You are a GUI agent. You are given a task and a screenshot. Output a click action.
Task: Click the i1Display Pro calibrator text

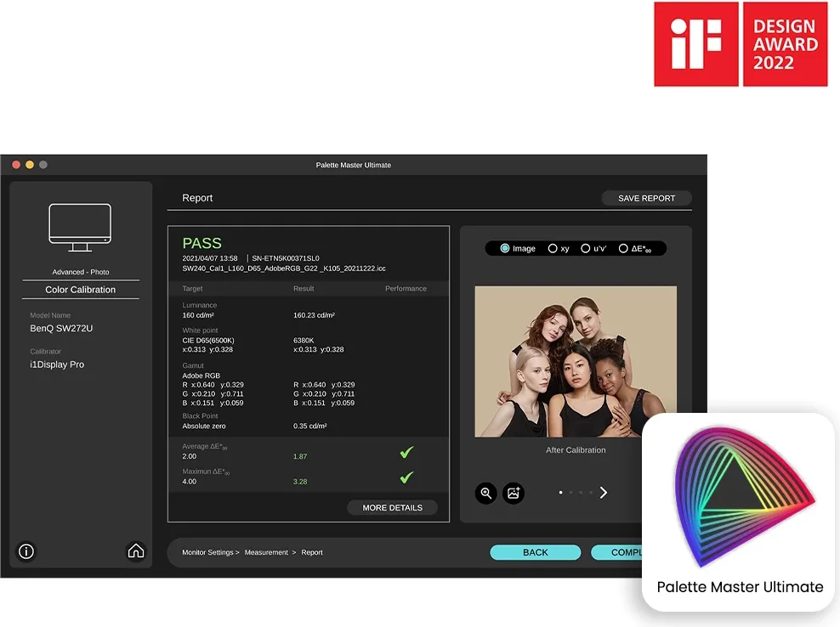click(x=57, y=364)
